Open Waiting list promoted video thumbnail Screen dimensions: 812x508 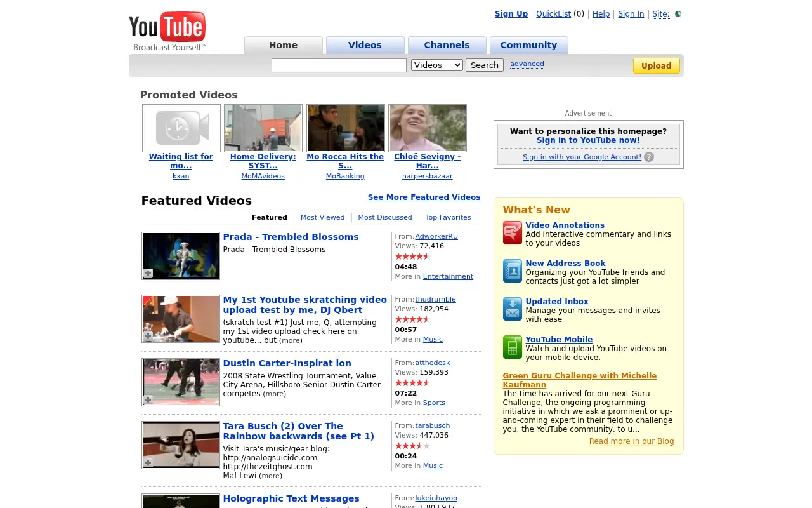click(181, 128)
